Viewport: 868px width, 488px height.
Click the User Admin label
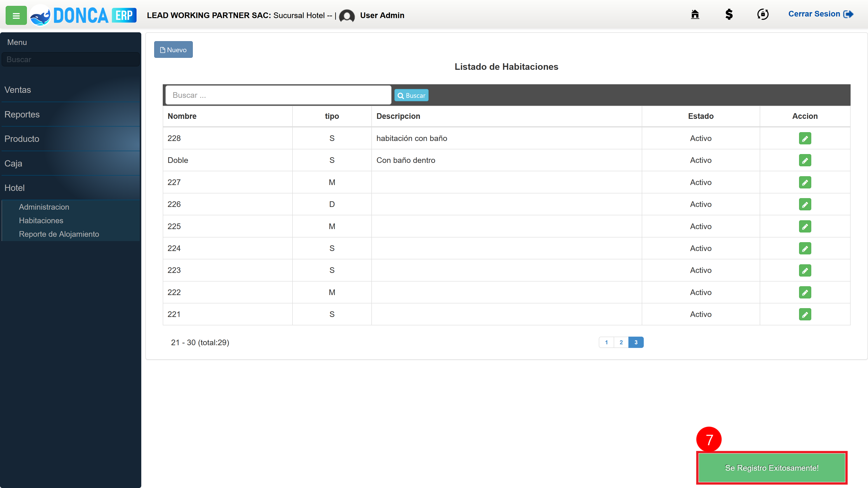pos(382,16)
